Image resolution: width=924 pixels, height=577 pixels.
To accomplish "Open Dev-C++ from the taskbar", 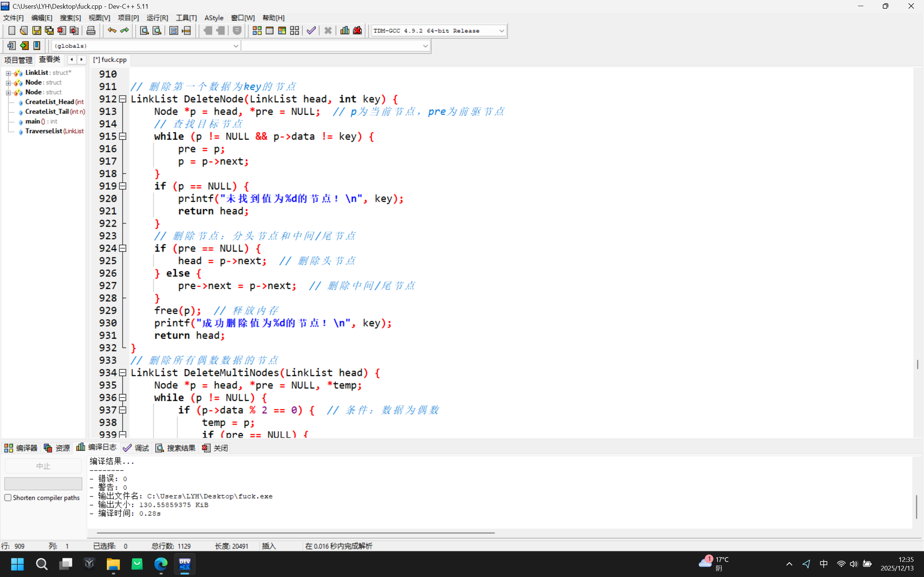I will click(185, 564).
